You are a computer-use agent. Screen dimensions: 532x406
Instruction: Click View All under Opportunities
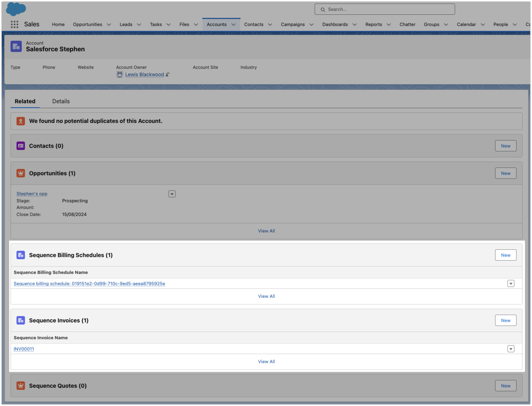tap(267, 231)
